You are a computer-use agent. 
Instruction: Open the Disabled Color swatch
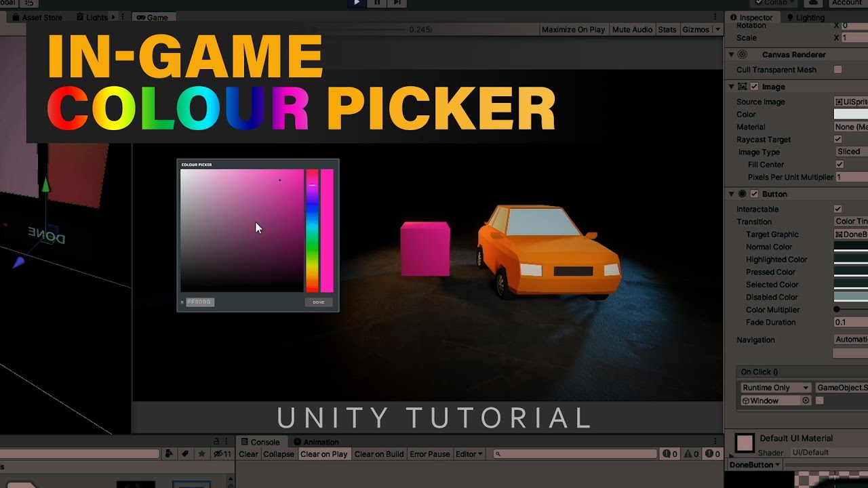pos(851,297)
